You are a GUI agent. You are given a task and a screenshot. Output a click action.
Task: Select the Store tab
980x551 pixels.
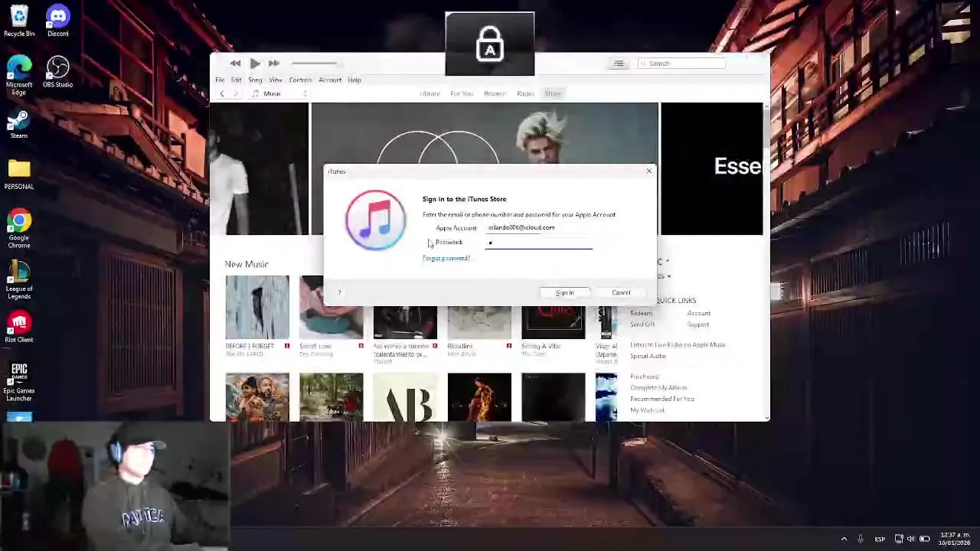tap(553, 93)
